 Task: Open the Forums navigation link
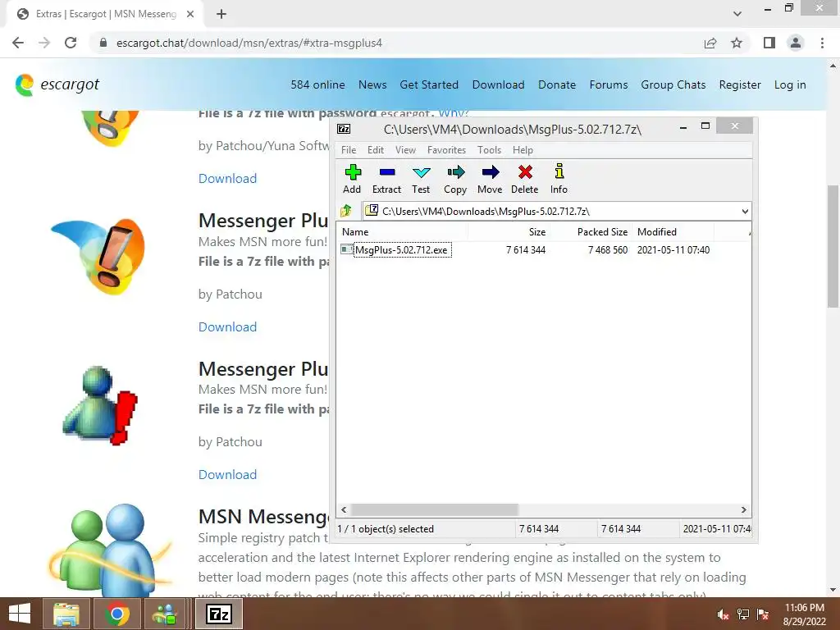click(609, 84)
